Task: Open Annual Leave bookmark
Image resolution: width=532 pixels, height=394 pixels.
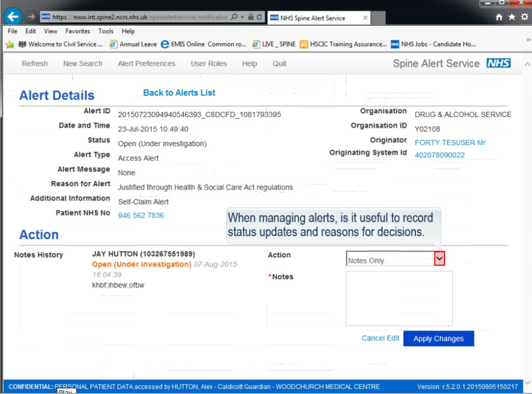Action: (133, 44)
